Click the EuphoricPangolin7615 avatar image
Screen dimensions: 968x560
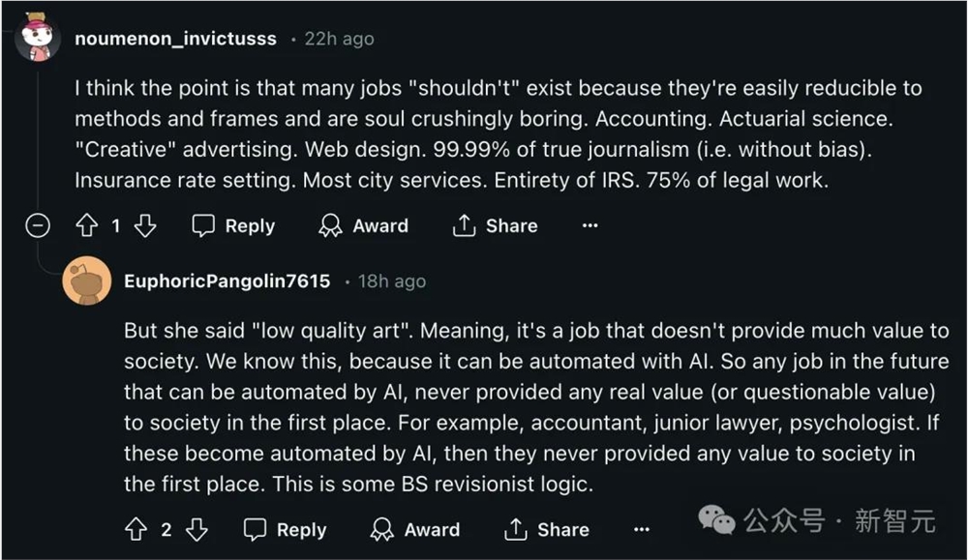86,281
